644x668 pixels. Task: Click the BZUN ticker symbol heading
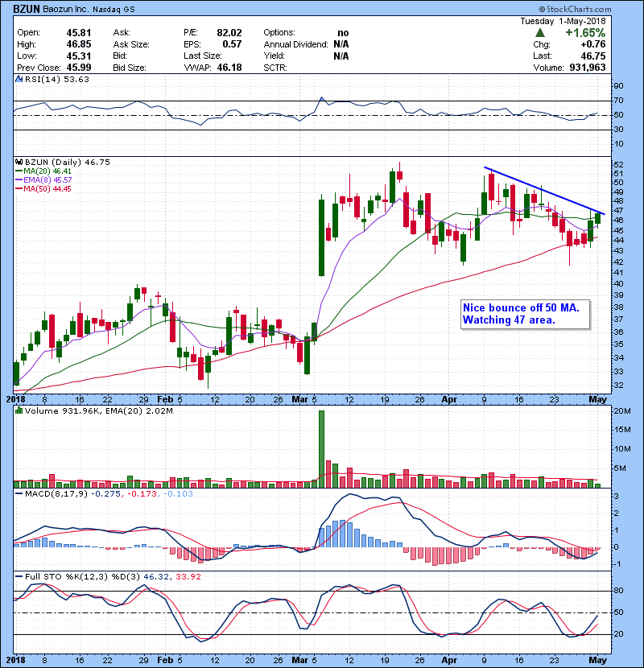27,9
